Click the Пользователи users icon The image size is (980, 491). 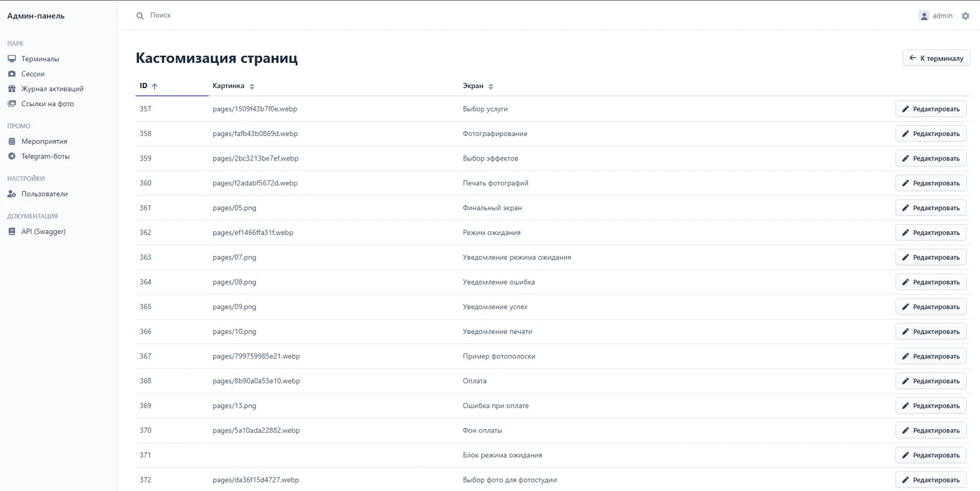pyautogui.click(x=12, y=194)
